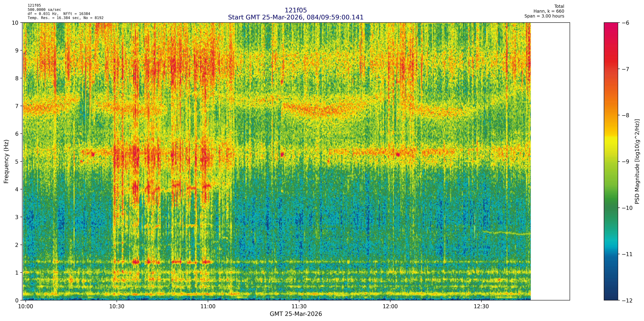Click the colorbar near the -9 tick
Screen dimensions: 644x321
click(611, 162)
